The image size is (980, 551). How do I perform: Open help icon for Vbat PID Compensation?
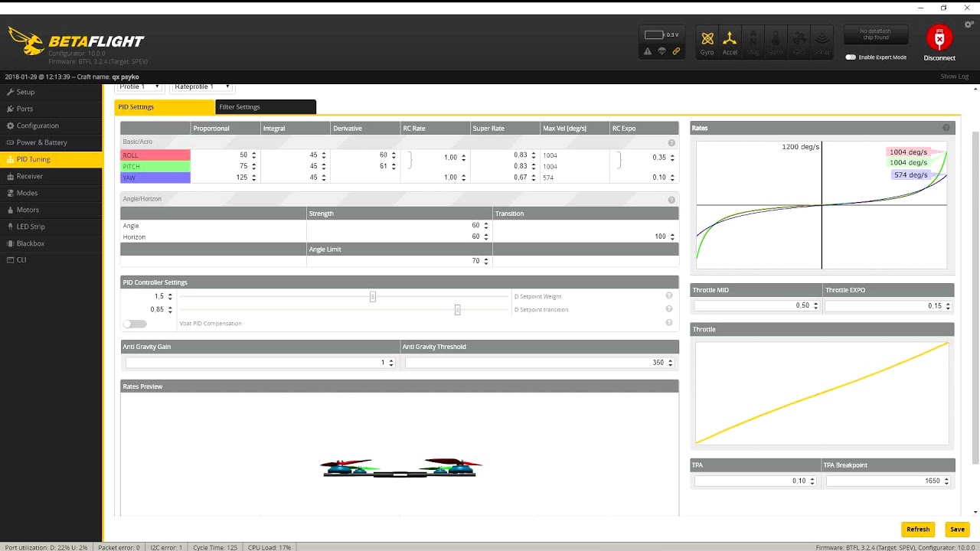click(669, 323)
